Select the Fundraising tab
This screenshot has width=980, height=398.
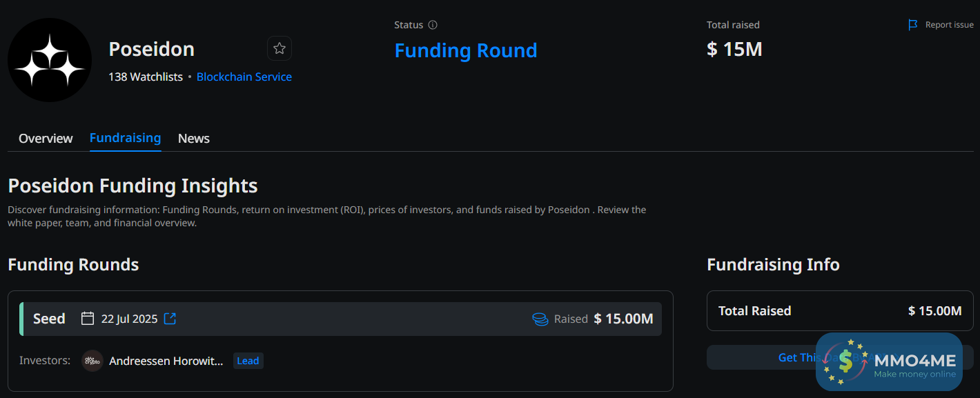(125, 138)
